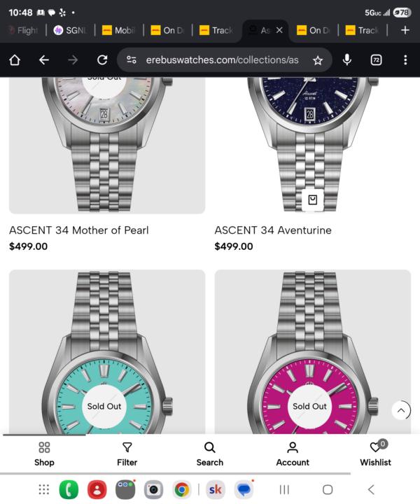Tap the address bar URL field
The height and width of the screenshot is (504, 420).
click(x=222, y=60)
